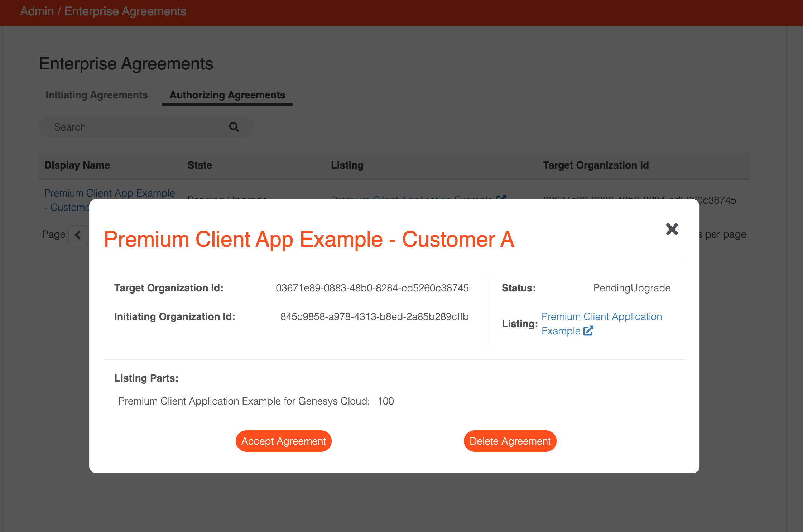803x532 pixels.
Task: Click the Admin / Enterprise Agreements breadcrumb
Action: click(x=103, y=11)
